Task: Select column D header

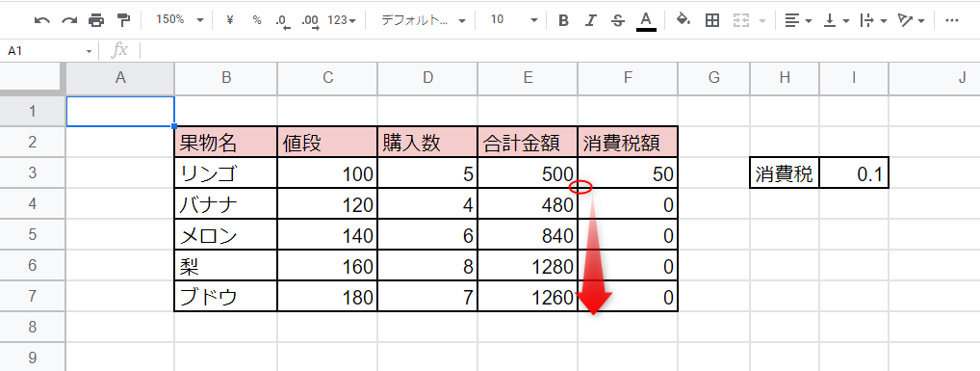Action: [427, 78]
